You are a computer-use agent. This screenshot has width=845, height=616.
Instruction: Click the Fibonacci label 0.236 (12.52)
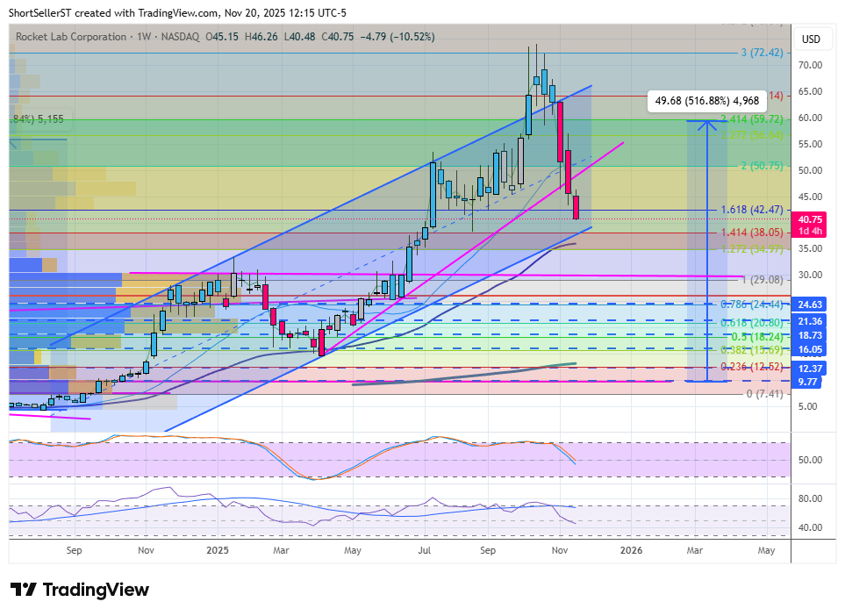pyautogui.click(x=752, y=367)
